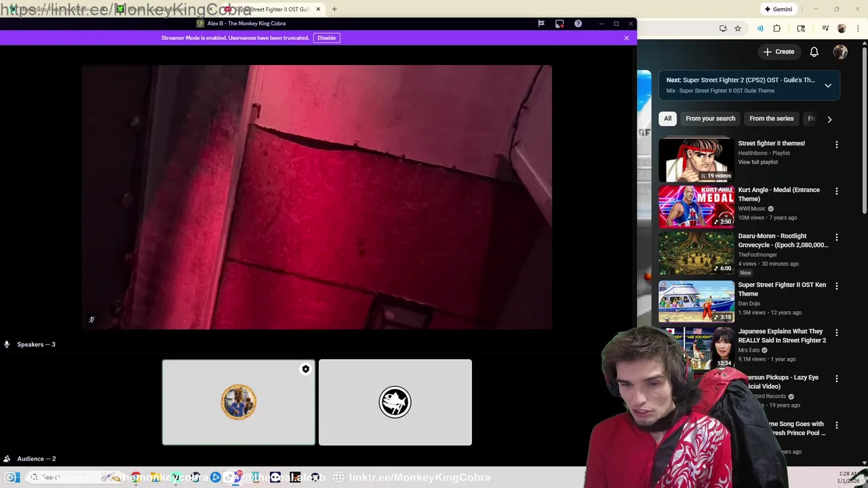Open Gemini in Chrome
The image size is (868, 488).
pos(778,9)
